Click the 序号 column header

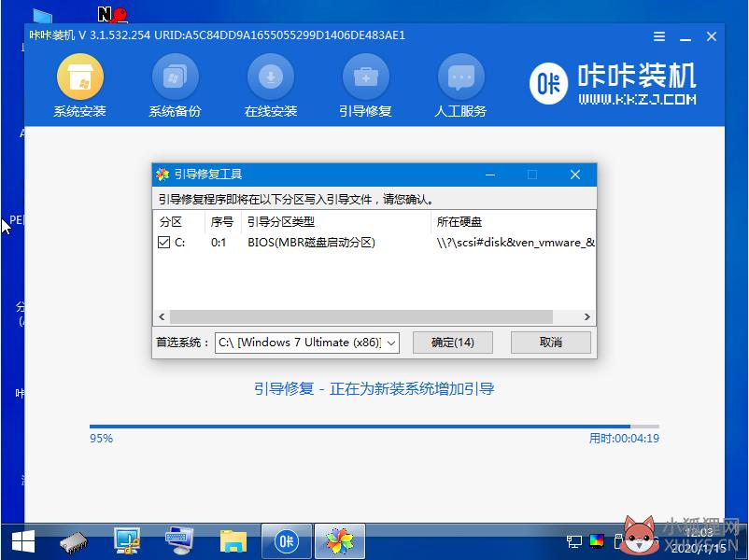coord(222,222)
